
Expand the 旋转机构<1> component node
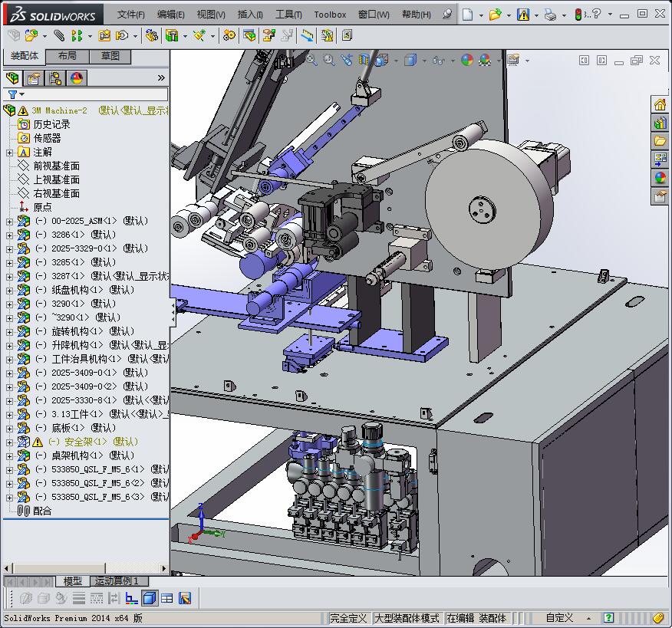point(9,332)
